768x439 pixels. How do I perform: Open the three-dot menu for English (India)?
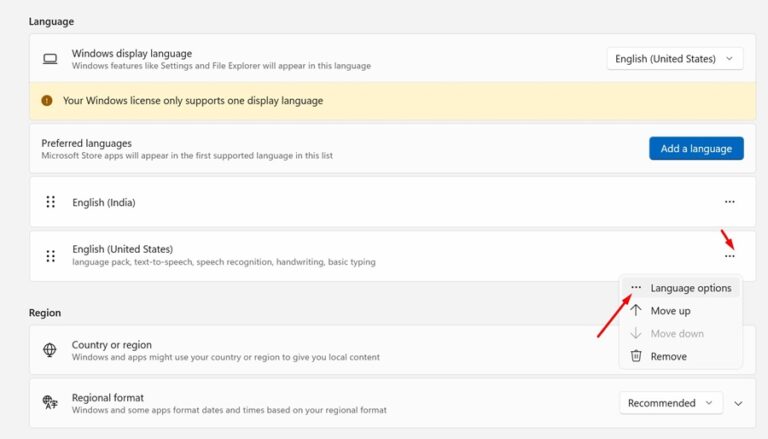tap(729, 202)
